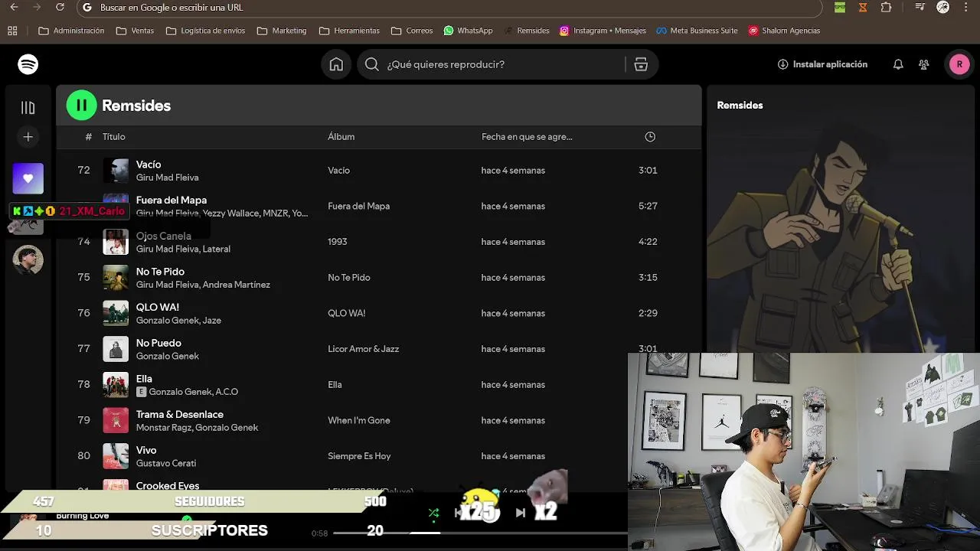Open Liked Songs heart tile in sidebar
The image size is (980, 551).
point(28,178)
